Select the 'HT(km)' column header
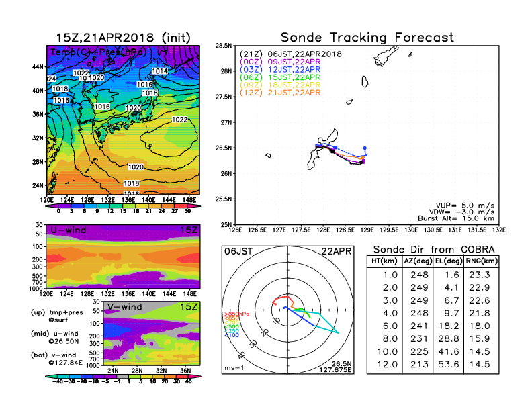Screen dimensions: 532x411 point(384,261)
